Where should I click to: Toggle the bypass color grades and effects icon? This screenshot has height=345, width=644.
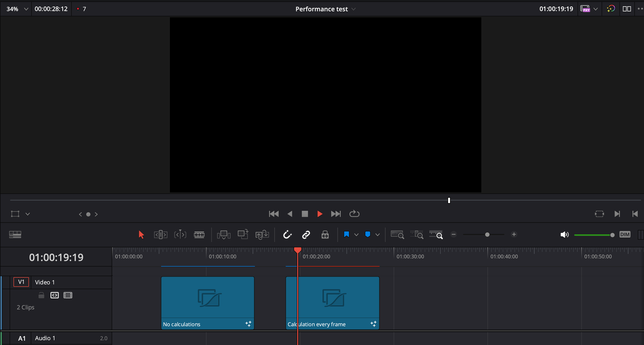[611, 9]
